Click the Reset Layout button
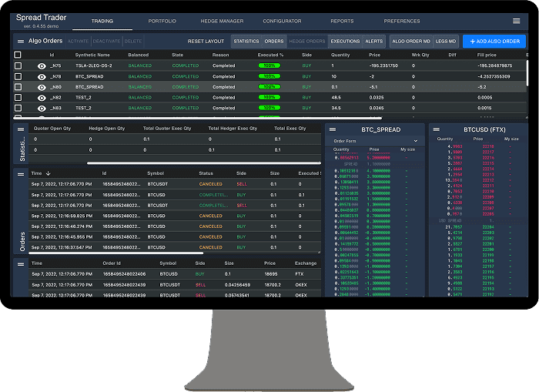The image size is (539, 392). [x=206, y=41]
